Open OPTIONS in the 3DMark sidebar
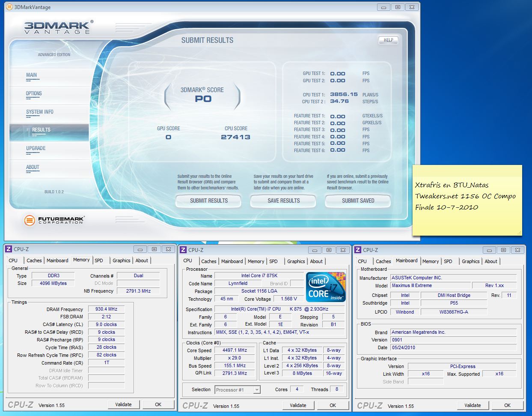The width and height of the screenshot is (532, 416). pos(34,94)
